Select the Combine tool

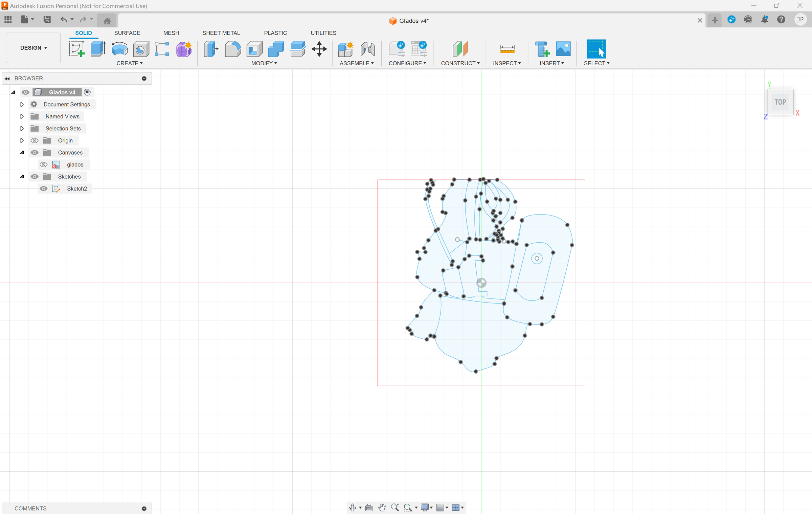[276, 49]
